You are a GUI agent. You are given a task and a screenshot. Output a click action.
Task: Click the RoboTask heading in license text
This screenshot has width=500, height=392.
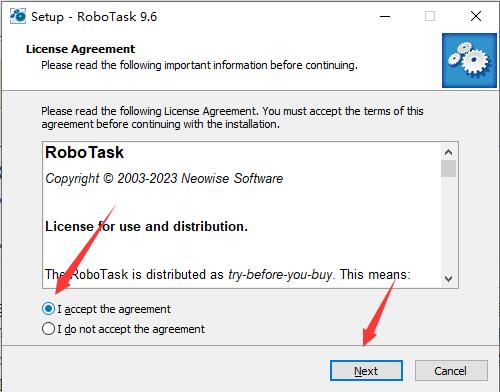tap(84, 152)
